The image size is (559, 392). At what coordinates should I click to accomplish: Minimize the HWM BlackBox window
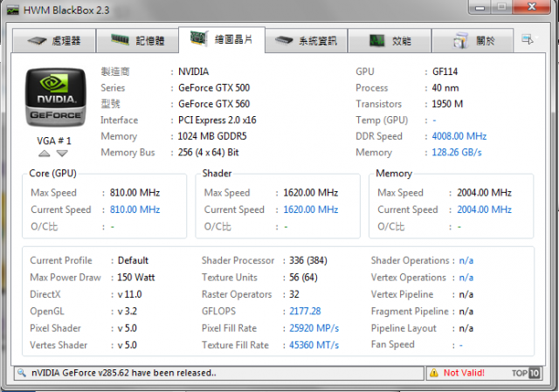coord(480,7)
